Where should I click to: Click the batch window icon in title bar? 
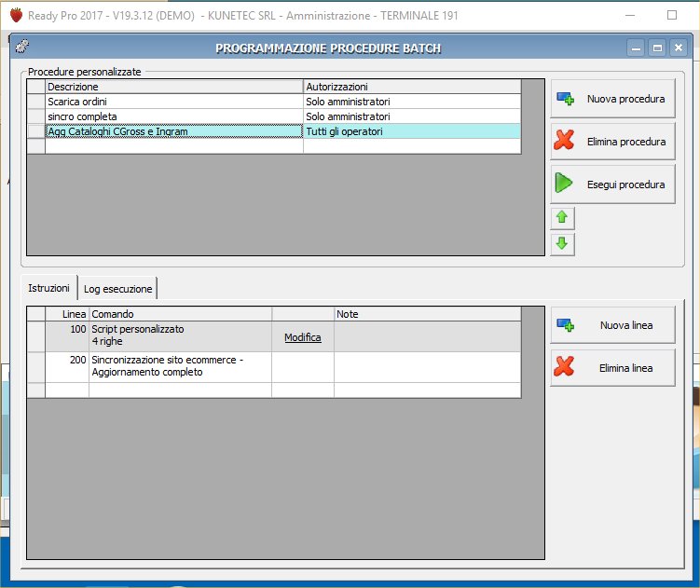click(x=21, y=47)
